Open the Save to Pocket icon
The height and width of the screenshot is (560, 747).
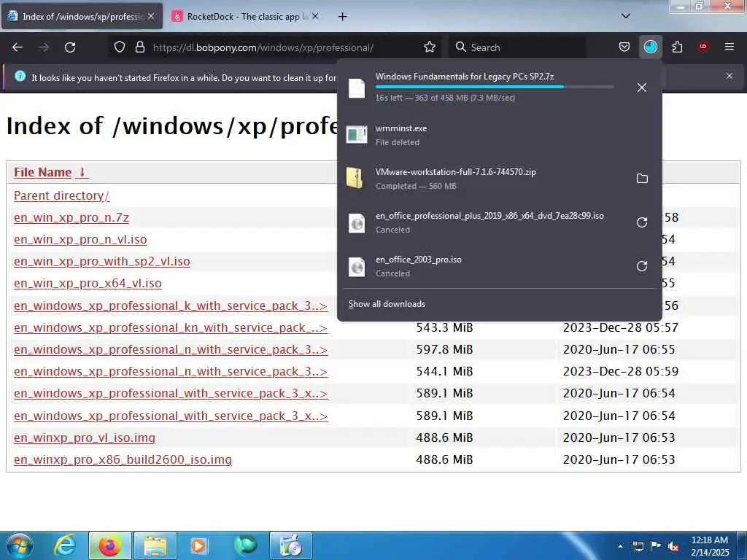pyautogui.click(x=624, y=47)
